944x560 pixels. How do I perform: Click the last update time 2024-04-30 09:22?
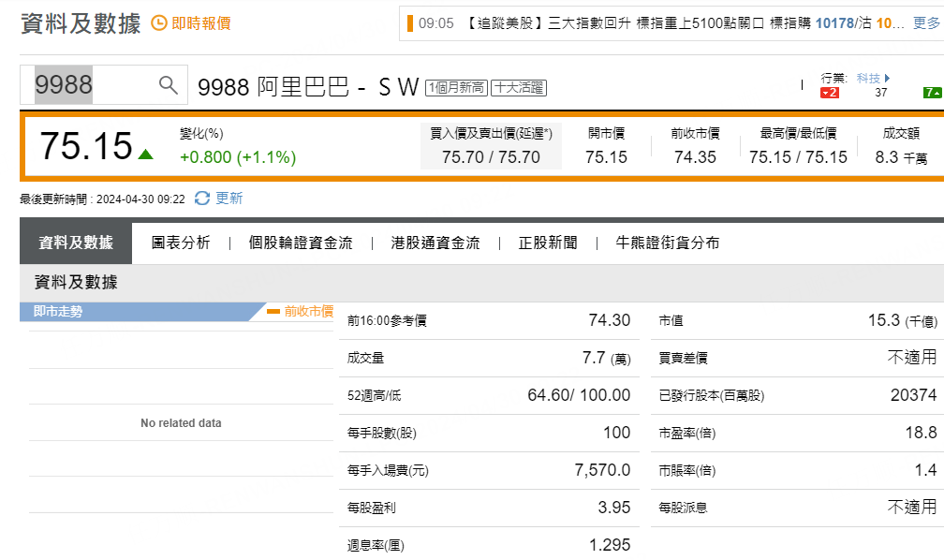coord(140,199)
